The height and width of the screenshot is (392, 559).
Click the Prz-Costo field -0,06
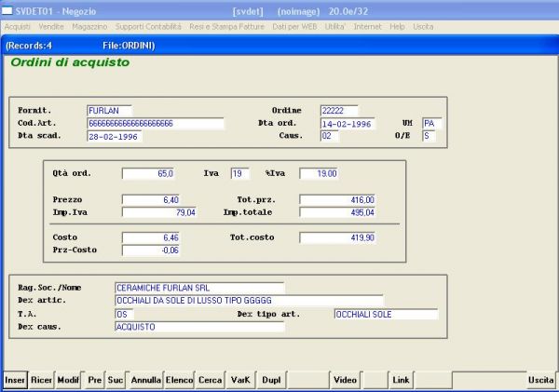pos(151,250)
